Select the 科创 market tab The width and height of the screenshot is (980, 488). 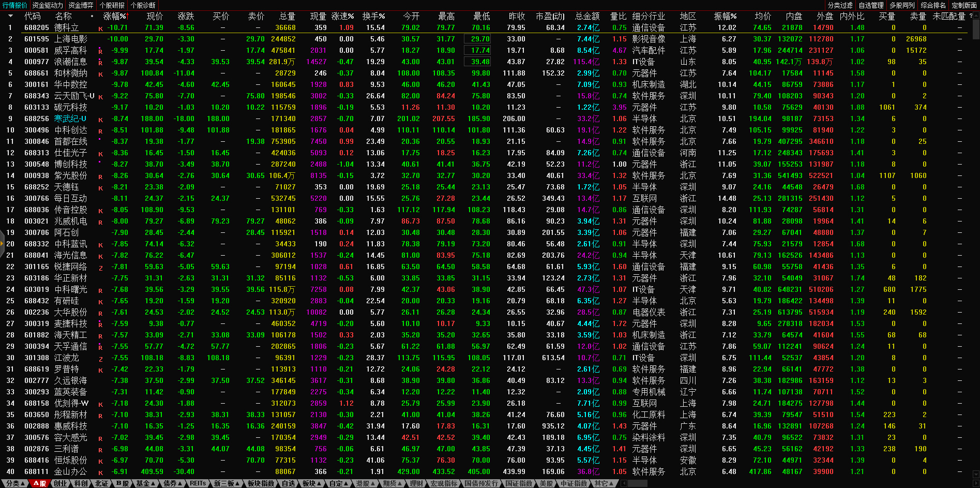(x=81, y=483)
